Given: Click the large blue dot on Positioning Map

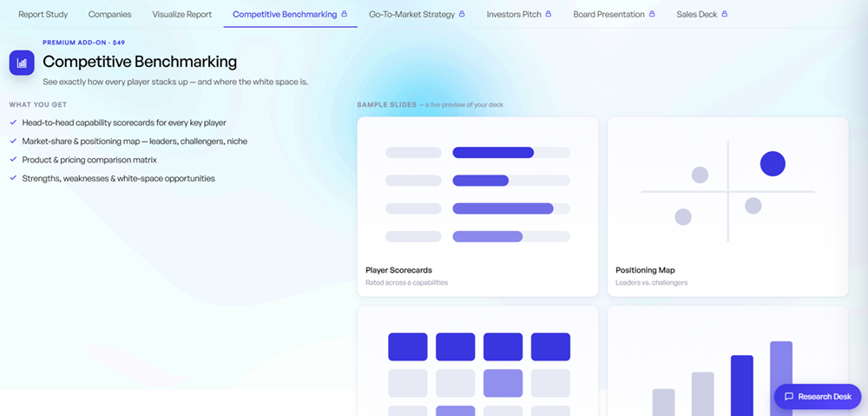Looking at the screenshot, I should click(773, 164).
